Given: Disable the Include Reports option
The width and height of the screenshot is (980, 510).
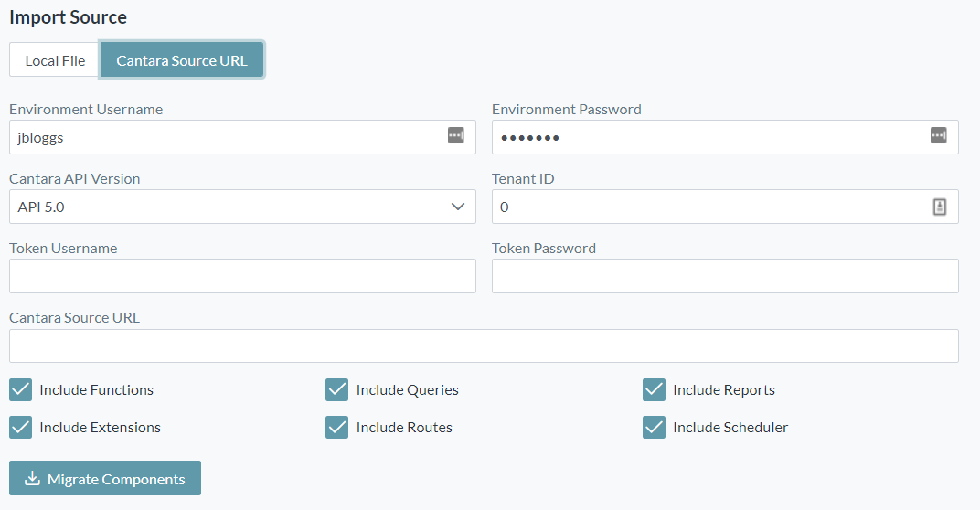Looking at the screenshot, I should point(654,390).
